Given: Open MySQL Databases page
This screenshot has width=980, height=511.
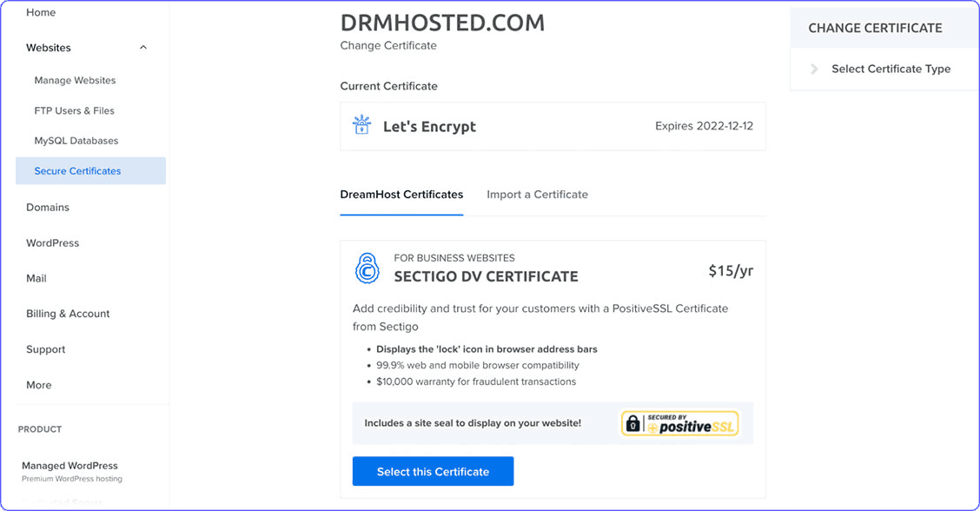Looking at the screenshot, I should point(76,141).
